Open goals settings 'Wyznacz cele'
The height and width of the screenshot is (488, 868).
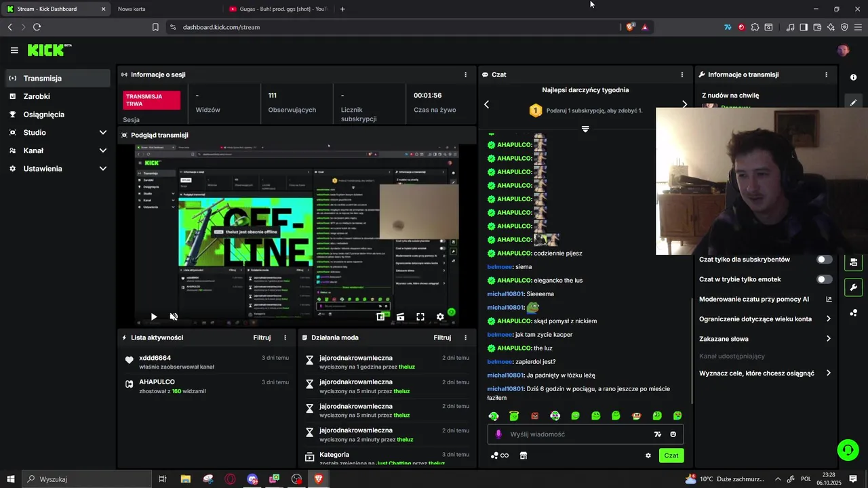pyautogui.click(x=765, y=373)
